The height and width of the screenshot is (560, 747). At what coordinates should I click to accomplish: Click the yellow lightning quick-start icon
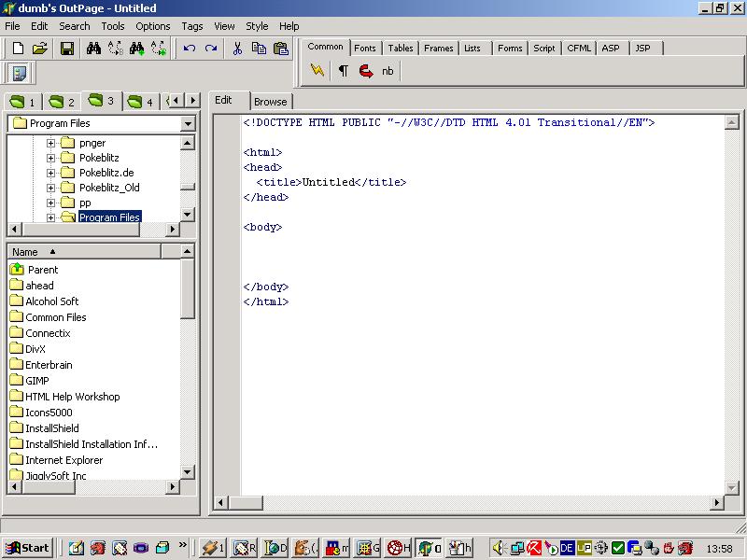click(x=317, y=71)
